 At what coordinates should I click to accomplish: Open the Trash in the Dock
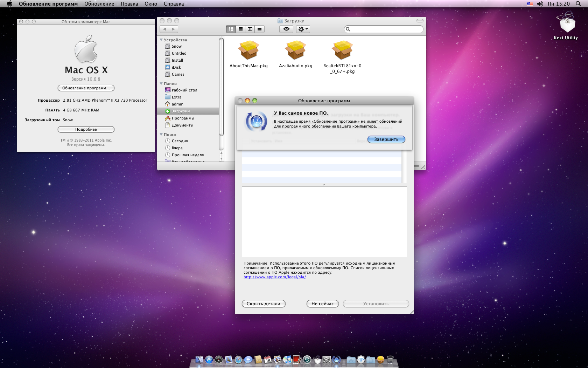tap(390, 360)
